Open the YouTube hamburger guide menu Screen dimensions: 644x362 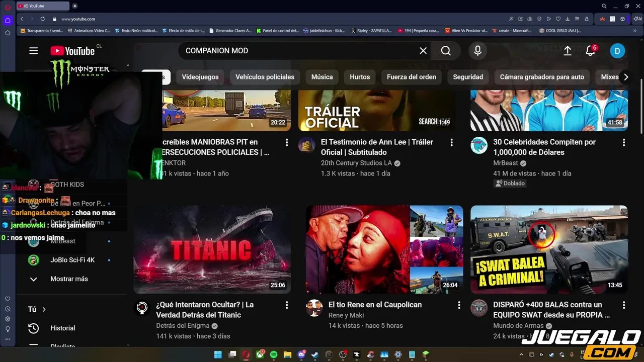pyautogui.click(x=34, y=51)
